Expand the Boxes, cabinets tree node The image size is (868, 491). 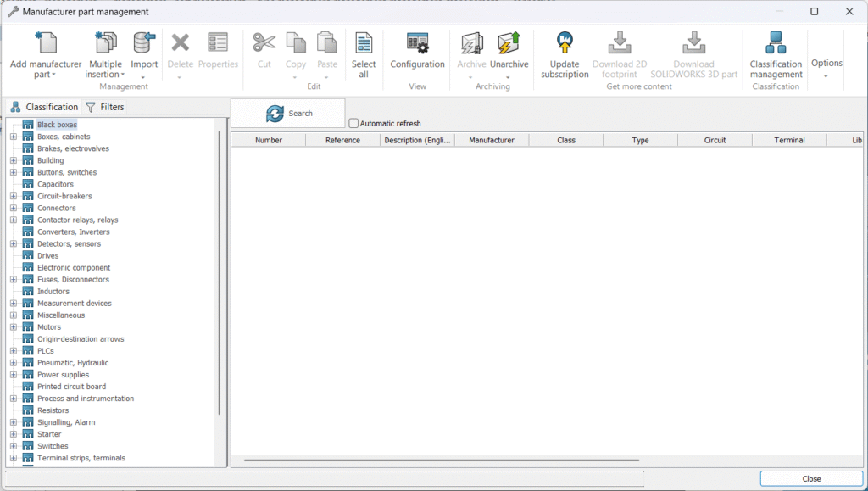click(x=14, y=137)
